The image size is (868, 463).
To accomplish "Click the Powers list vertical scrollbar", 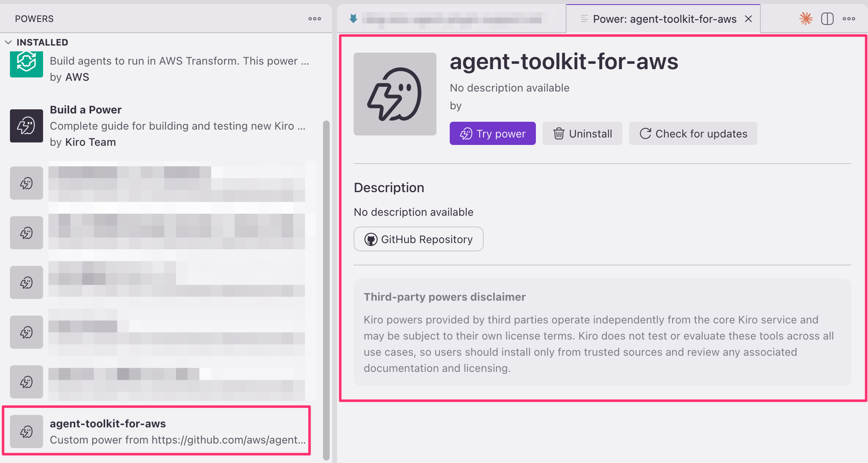I will (326, 290).
